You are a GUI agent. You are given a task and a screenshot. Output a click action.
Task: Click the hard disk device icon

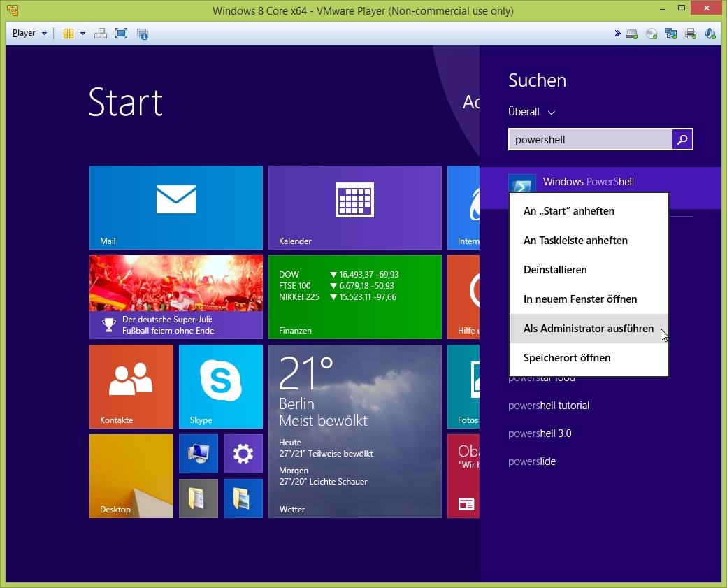[631, 34]
